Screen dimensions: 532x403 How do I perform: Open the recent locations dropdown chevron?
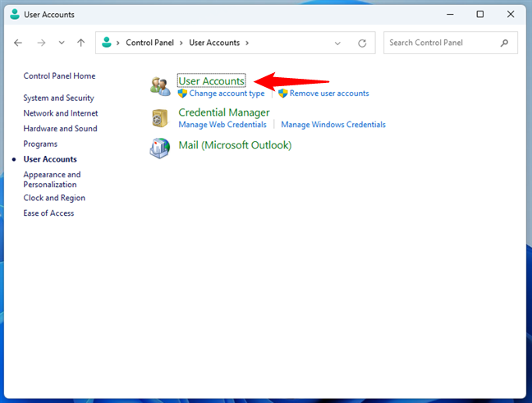(62, 43)
